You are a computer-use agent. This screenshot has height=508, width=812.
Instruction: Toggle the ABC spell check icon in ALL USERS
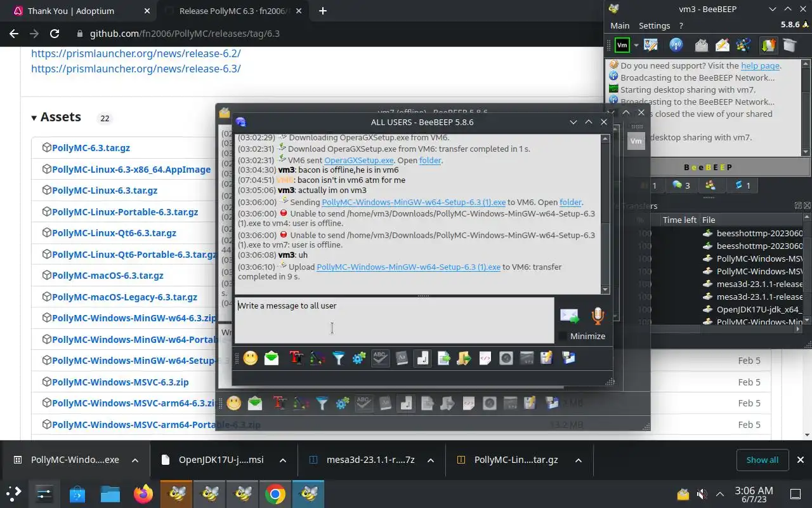tap(380, 358)
